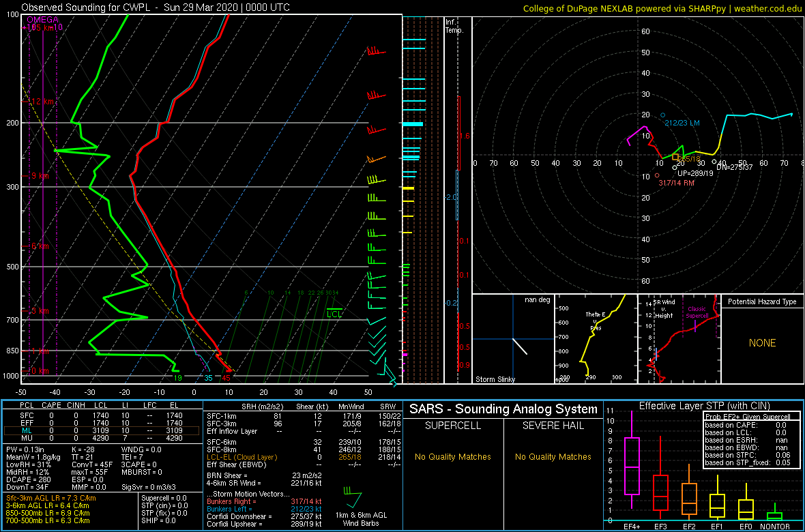
Task: Select the MU parcel row
Action: (x=101, y=438)
